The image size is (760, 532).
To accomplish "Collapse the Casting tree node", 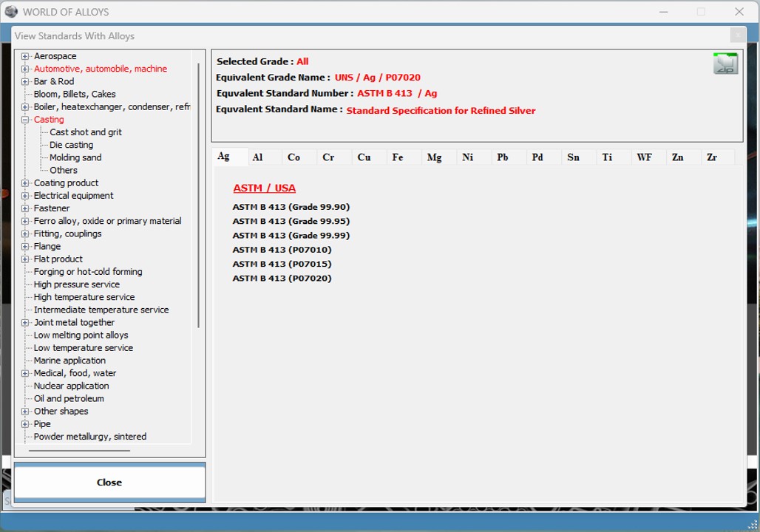I will 24,120.
